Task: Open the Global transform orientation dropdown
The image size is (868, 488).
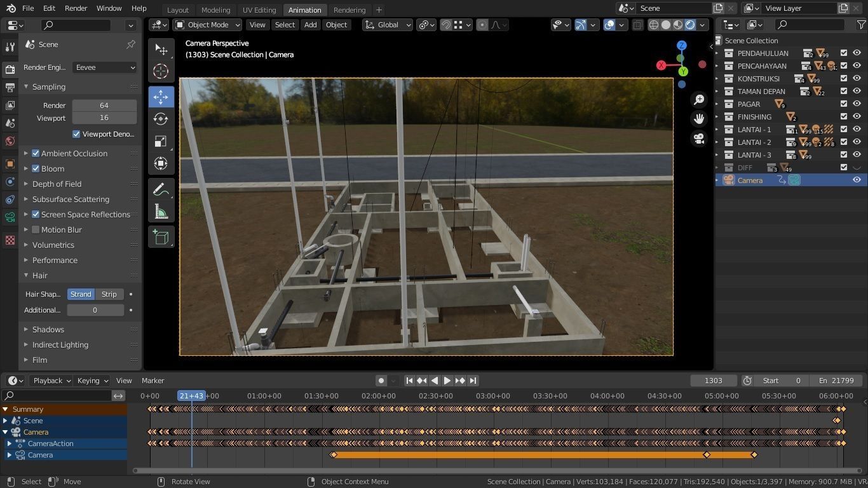Action: [388, 25]
